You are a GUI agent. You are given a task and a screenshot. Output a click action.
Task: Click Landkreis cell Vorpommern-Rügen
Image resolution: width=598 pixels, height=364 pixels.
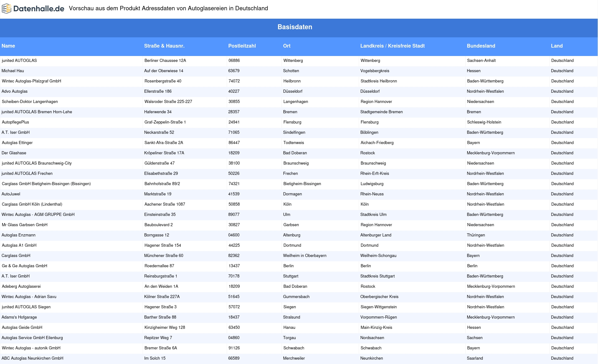[379, 317]
